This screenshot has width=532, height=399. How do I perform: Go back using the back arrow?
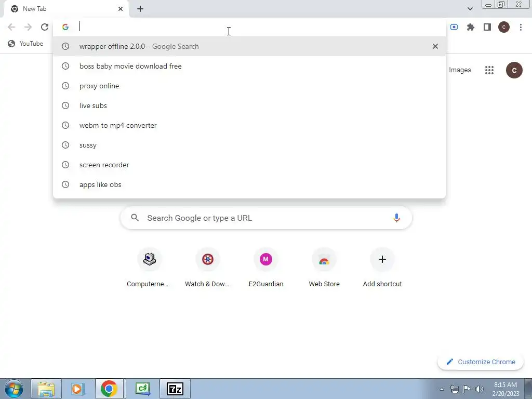[x=11, y=27]
